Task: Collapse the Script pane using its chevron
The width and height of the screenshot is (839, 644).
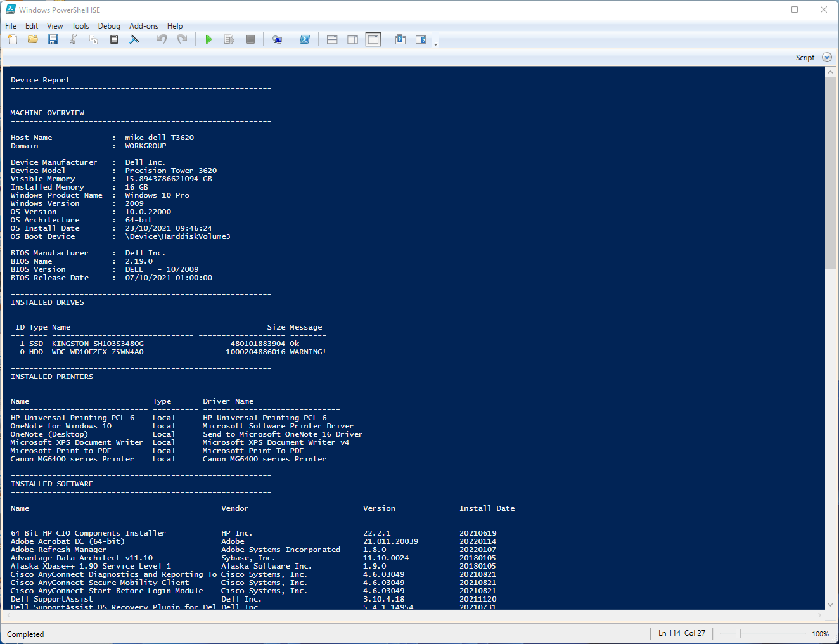Action: (x=826, y=56)
